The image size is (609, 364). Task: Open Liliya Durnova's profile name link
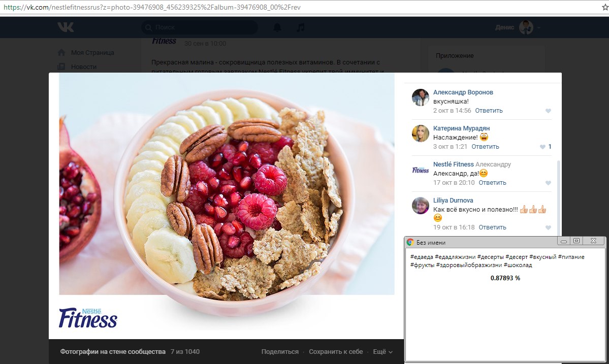point(453,201)
